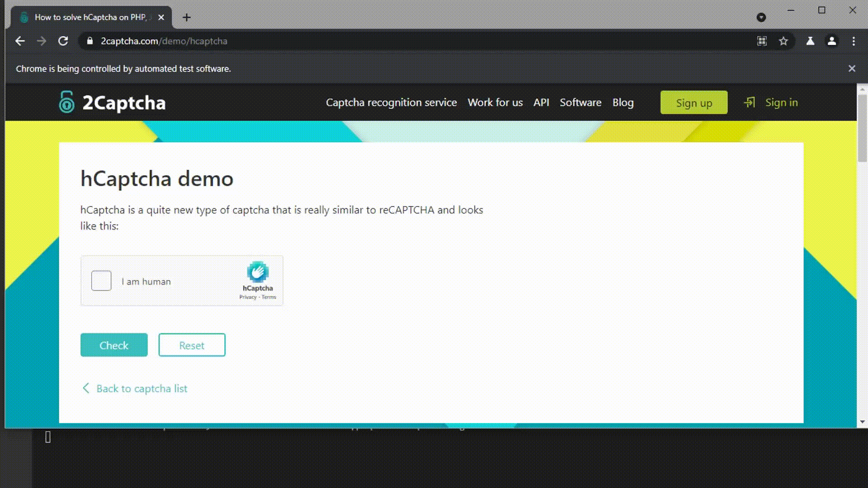This screenshot has width=868, height=488.
Task: Click the QR code icon in the address bar
Action: click(x=762, y=41)
